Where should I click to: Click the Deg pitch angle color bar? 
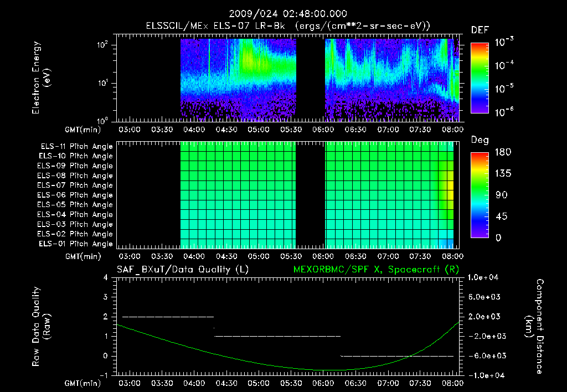[480, 195]
